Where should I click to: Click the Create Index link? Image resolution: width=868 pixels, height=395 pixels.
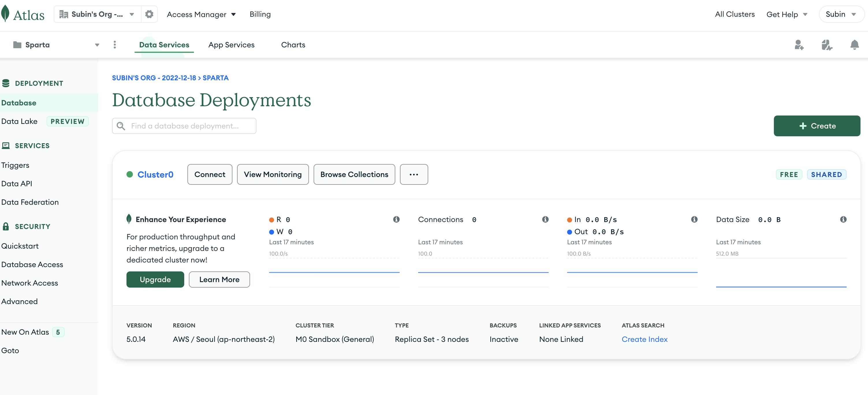coord(644,339)
